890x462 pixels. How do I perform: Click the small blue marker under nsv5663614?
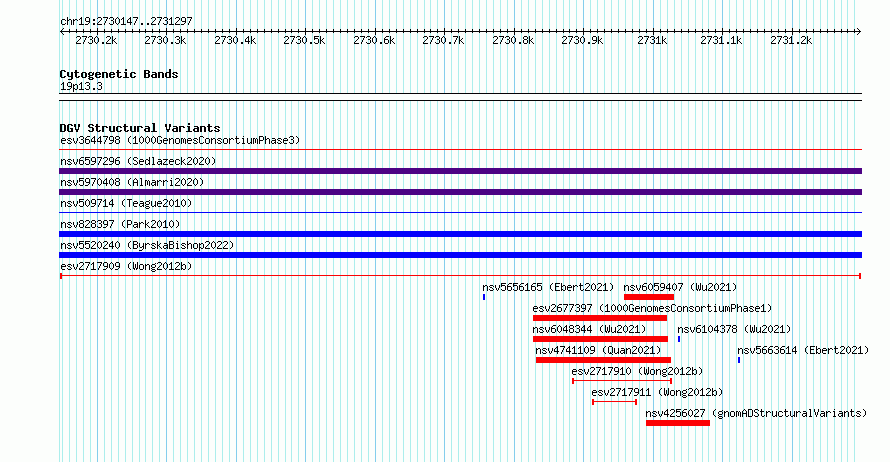[739, 360]
